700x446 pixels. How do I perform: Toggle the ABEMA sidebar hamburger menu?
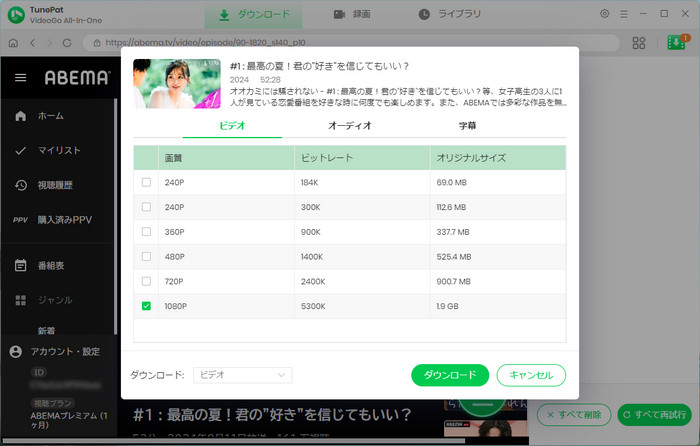coord(21,78)
